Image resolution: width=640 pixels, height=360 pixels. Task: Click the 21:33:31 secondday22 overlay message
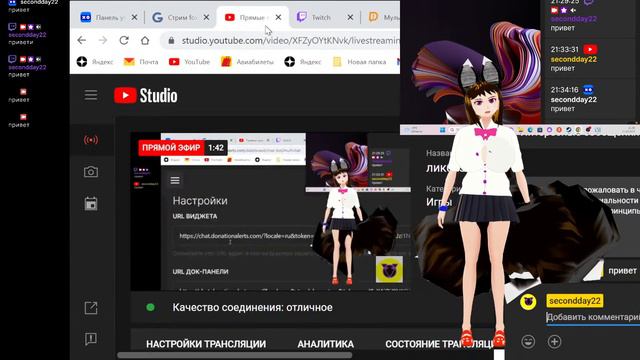[x=574, y=59]
